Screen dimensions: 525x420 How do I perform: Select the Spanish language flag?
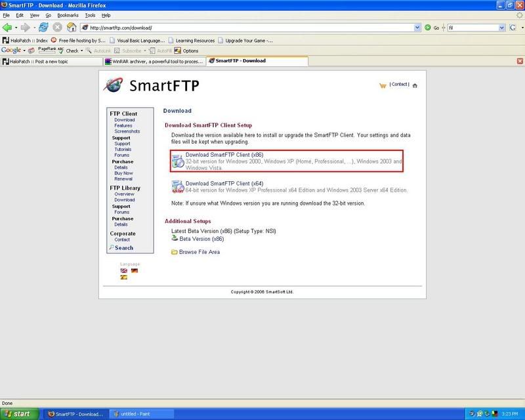124,278
